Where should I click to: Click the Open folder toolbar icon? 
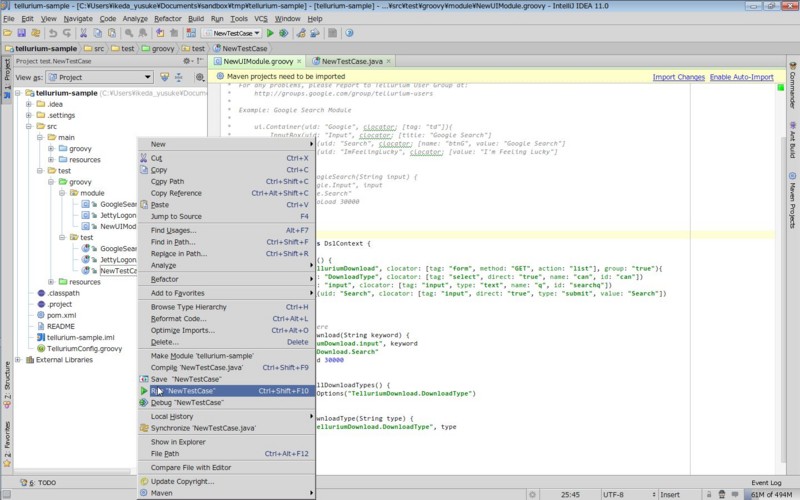(7, 33)
